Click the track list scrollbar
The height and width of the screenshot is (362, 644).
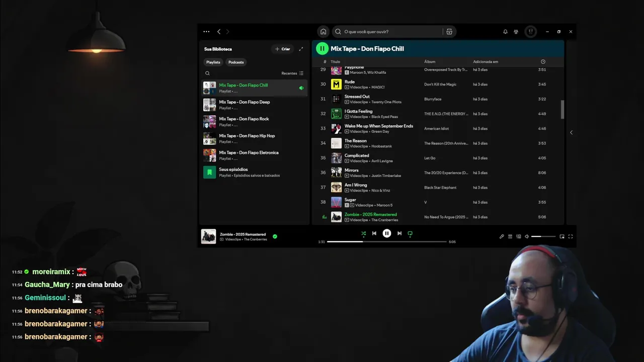(562, 109)
